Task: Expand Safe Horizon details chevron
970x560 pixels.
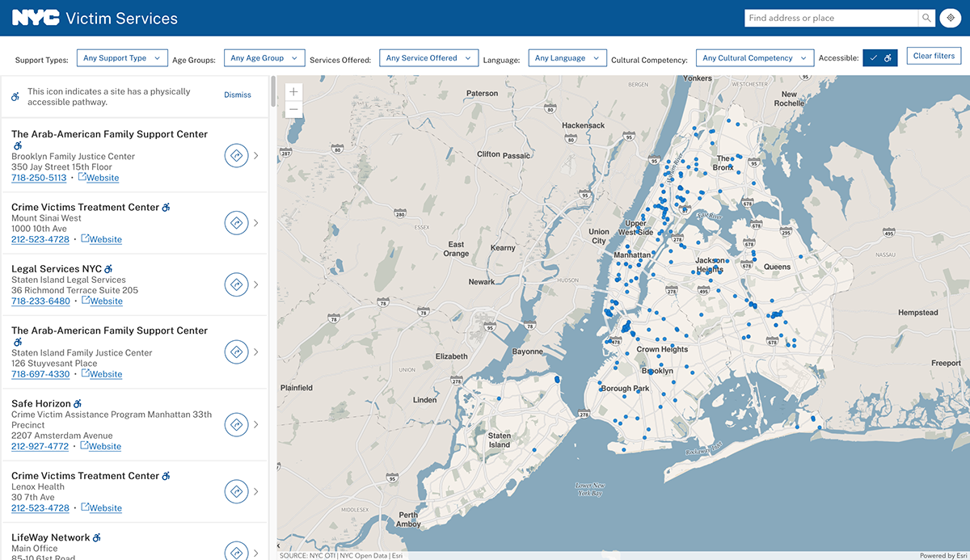Action: coord(256,424)
